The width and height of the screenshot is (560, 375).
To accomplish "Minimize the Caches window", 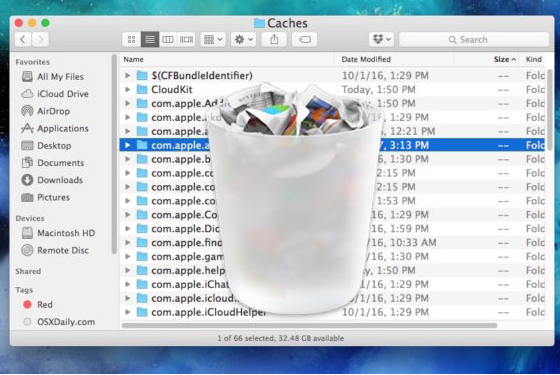I will (32, 23).
